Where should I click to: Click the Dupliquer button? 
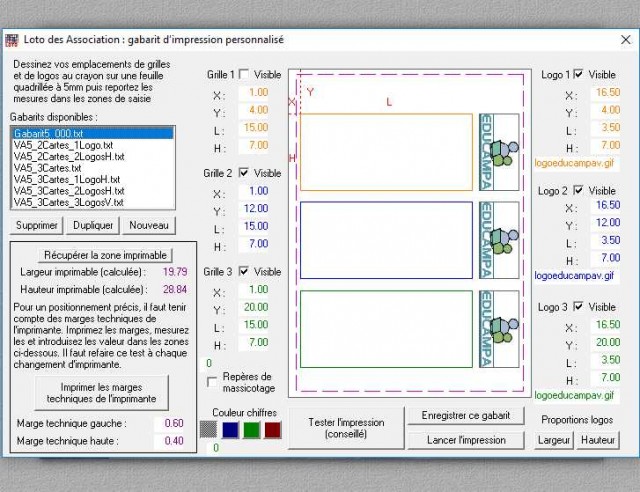point(93,225)
